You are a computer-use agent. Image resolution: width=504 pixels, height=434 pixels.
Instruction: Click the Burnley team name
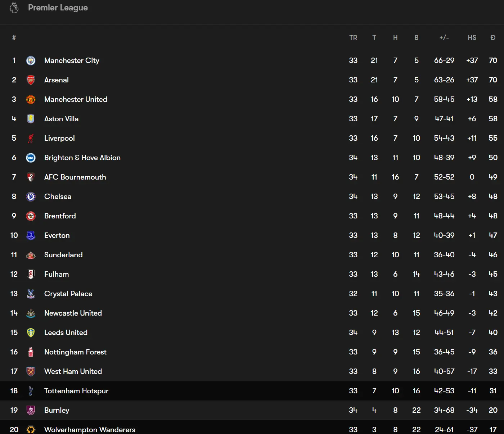pos(57,410)
